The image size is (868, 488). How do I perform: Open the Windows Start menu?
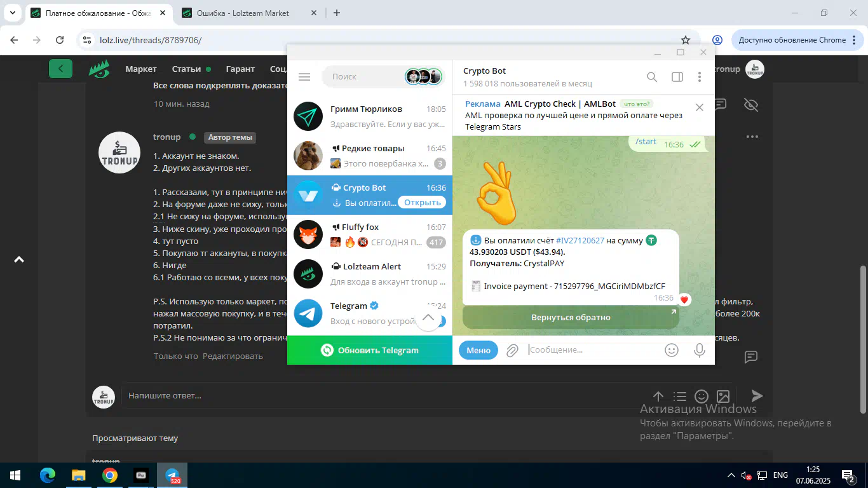(x=15, y=475)
